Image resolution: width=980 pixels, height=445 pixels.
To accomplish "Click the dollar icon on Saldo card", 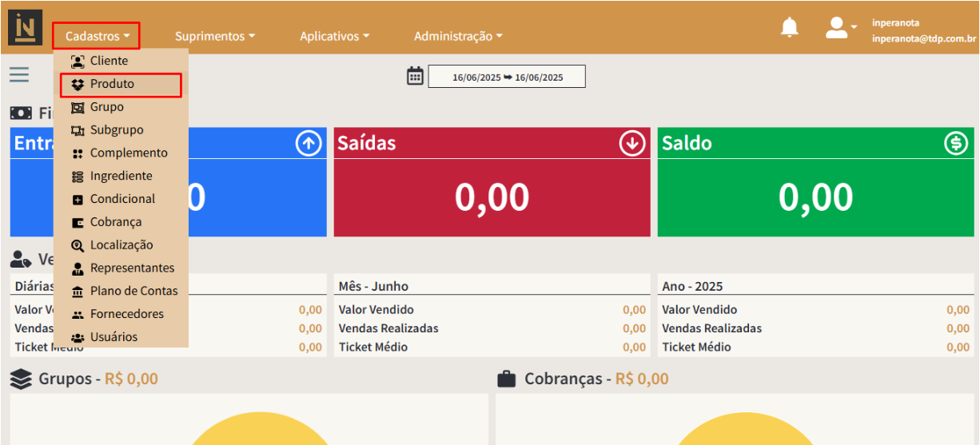I will pos(956,143).
